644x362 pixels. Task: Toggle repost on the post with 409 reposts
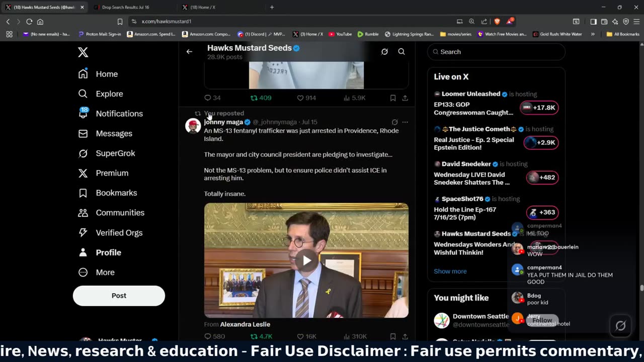click(x=261, y=98)
